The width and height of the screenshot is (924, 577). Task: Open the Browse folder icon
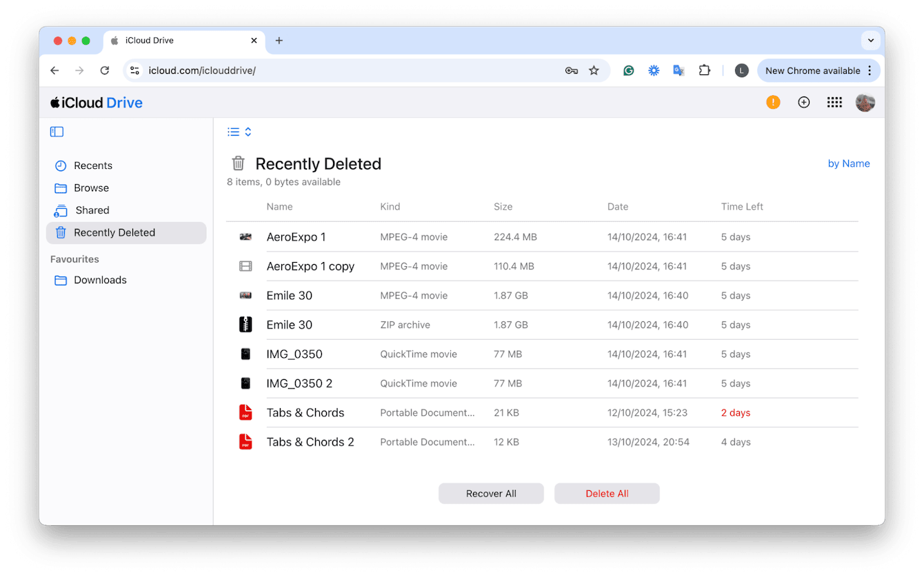[x=60, y=188]
